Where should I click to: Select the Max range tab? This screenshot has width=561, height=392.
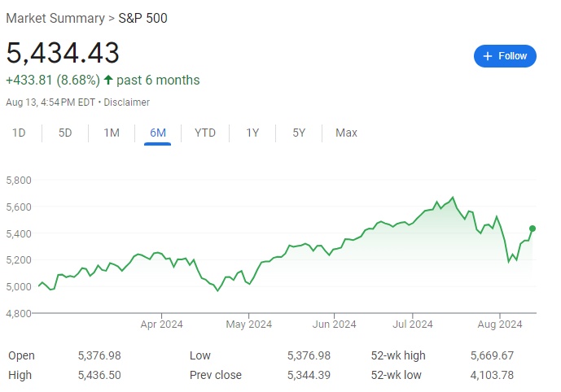[346, 133]
